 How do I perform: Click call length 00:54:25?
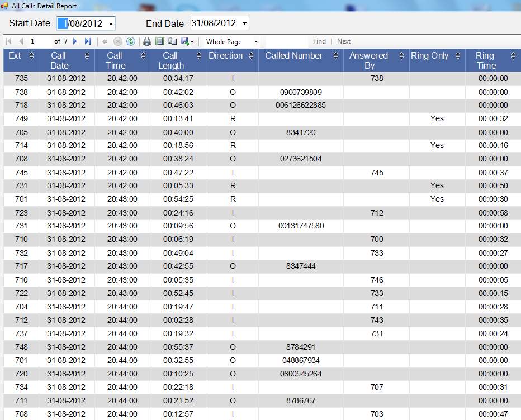click(178, 199)
